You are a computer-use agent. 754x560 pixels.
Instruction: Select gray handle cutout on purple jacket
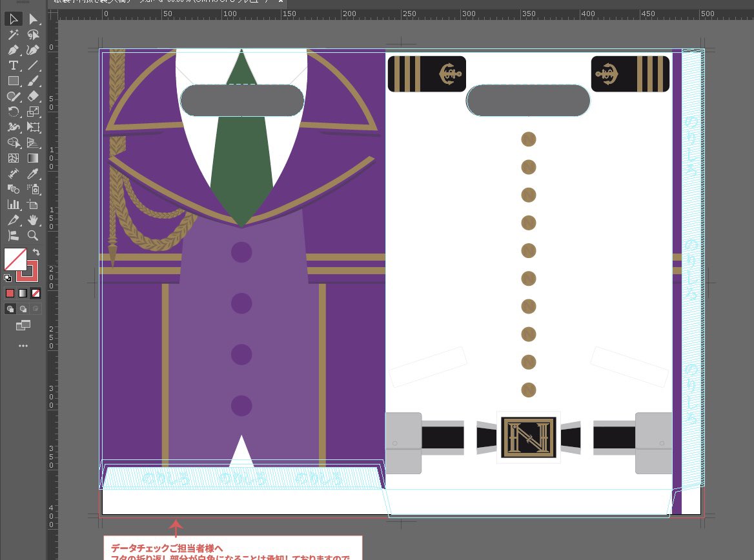point(242,101)
